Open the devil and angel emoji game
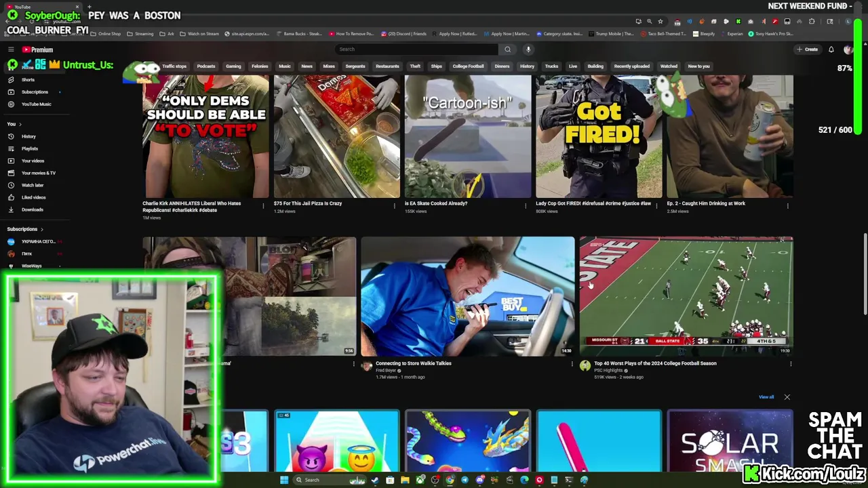 click(337, 441)
